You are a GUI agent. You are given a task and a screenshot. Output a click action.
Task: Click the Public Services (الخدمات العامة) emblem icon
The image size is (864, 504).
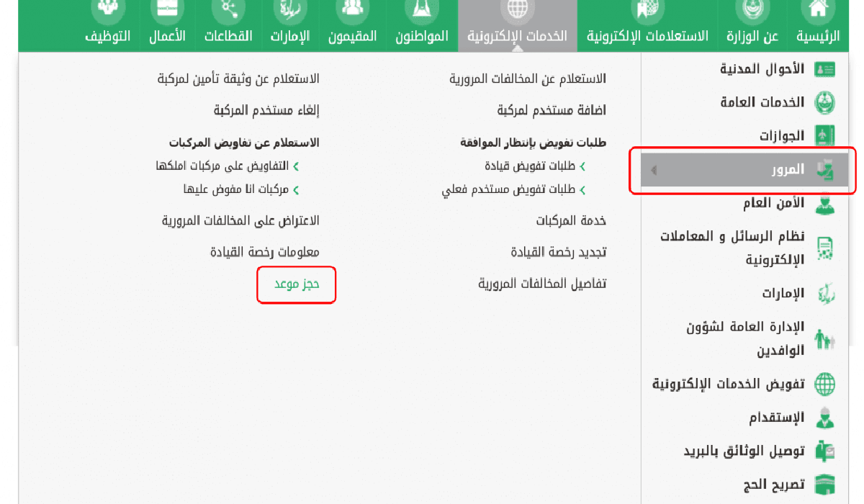824,103
